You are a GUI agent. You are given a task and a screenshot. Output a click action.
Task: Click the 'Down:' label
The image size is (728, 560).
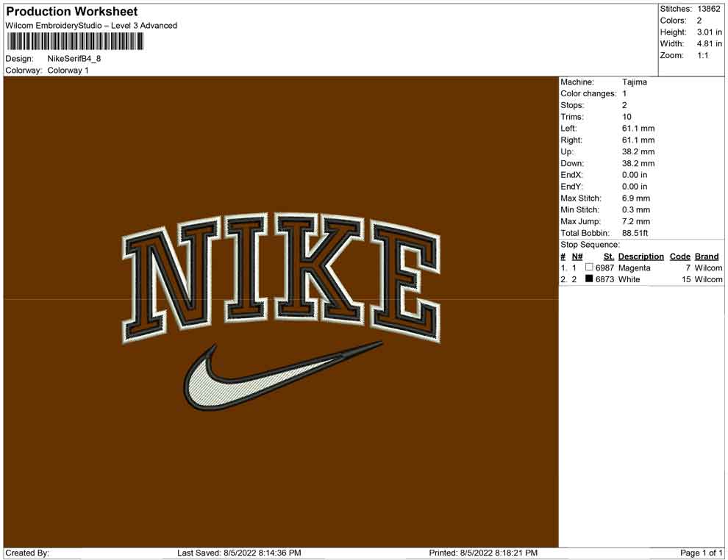[572, 163]
